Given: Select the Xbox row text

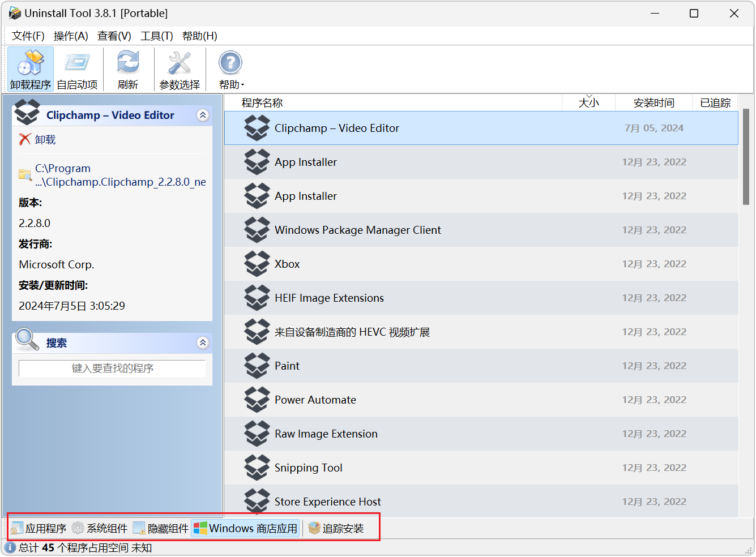Looking at the screenshot, I should pyautogui.click(x=287, y=264).
